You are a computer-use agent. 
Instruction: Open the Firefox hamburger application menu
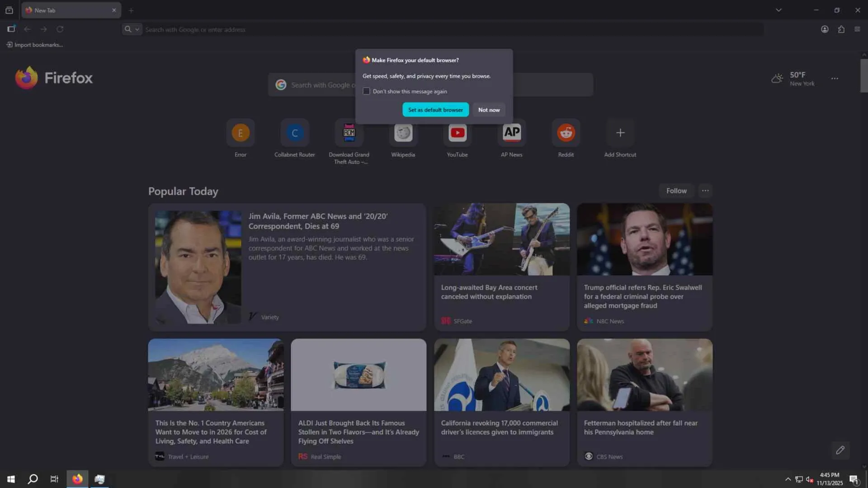pos(857,29)
